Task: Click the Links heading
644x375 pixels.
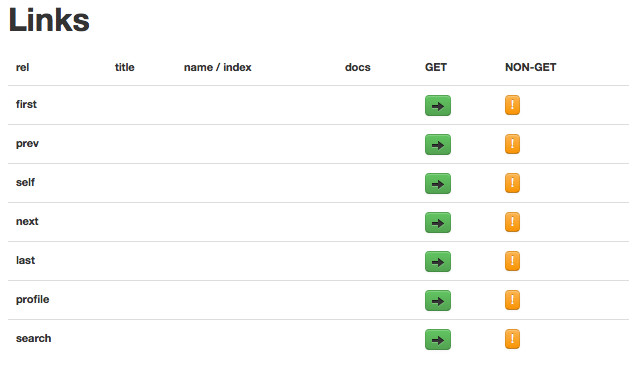Action: point(49,20)
